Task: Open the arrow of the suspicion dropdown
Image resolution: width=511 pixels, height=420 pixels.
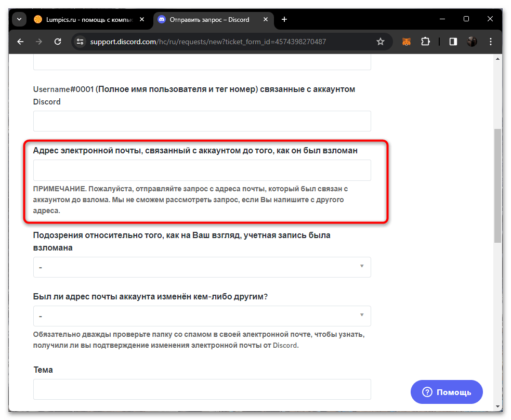Action: point(362,266)
